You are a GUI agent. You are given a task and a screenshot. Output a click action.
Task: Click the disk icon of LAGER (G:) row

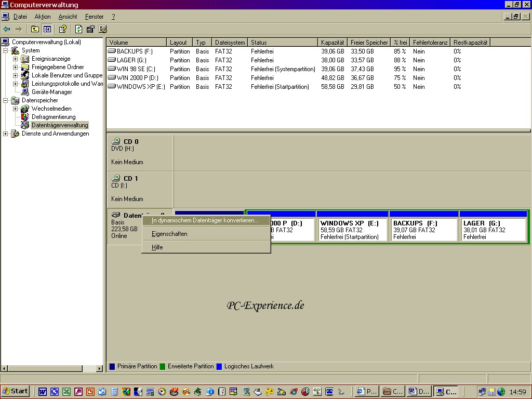tap(112, 60)
